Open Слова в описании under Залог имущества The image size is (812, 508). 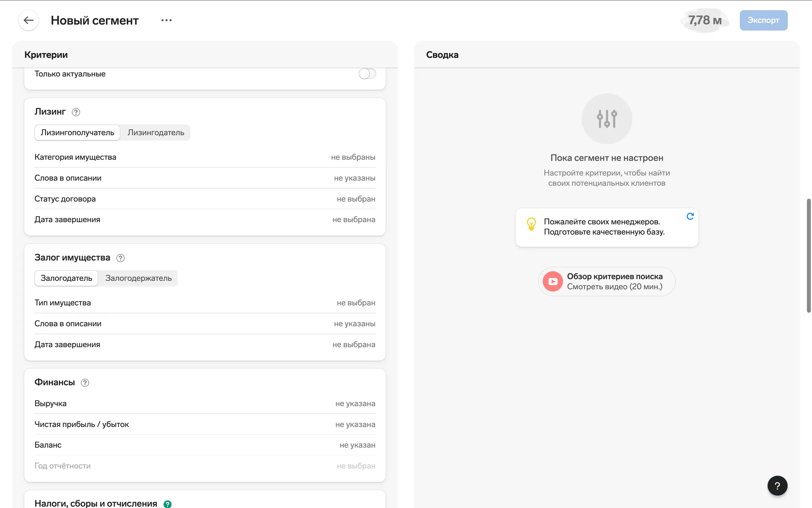(205, 323)
